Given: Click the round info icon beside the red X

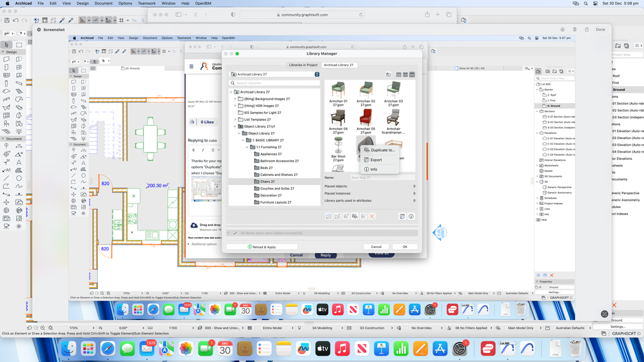Looking at the screenshot, I should 411,216.
